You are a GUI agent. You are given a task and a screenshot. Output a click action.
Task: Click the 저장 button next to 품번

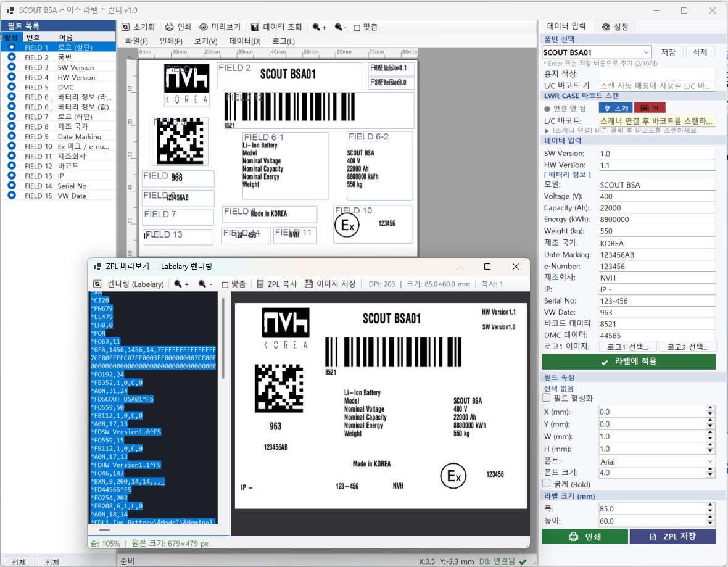[x=668, y=52]
